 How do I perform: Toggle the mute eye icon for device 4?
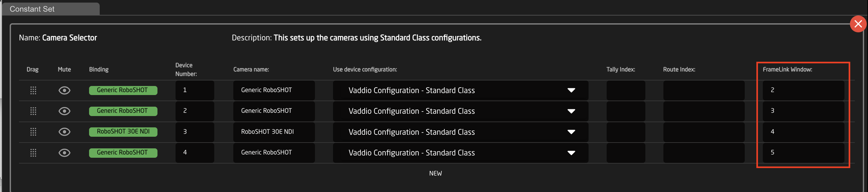click(64, 153)
